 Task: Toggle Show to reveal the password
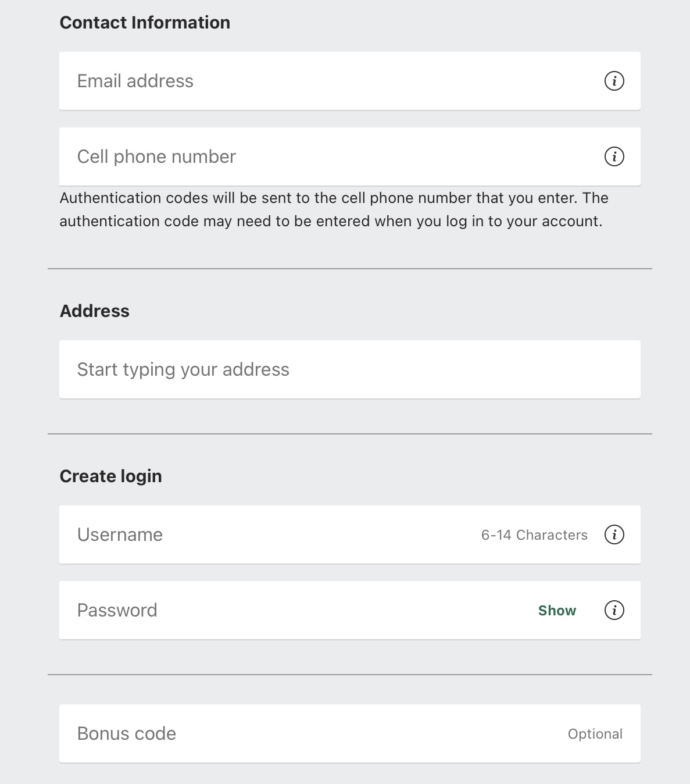(x=557, y=610)
